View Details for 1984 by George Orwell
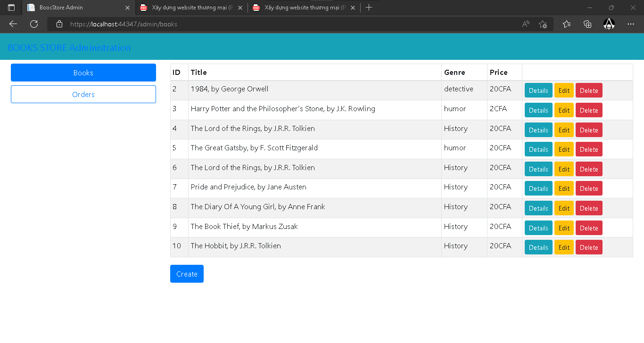 (x=538, y=90)
